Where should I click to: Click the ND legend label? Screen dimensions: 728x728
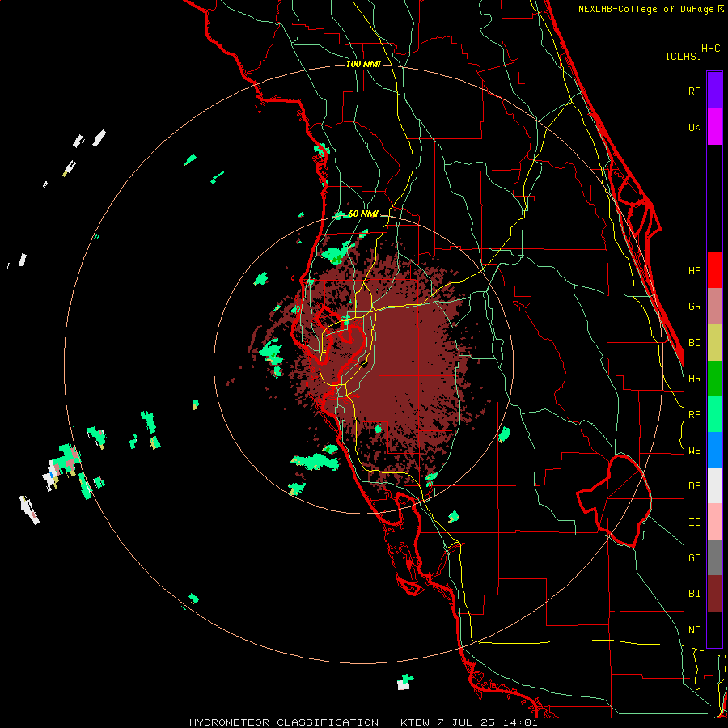(694, 630)
